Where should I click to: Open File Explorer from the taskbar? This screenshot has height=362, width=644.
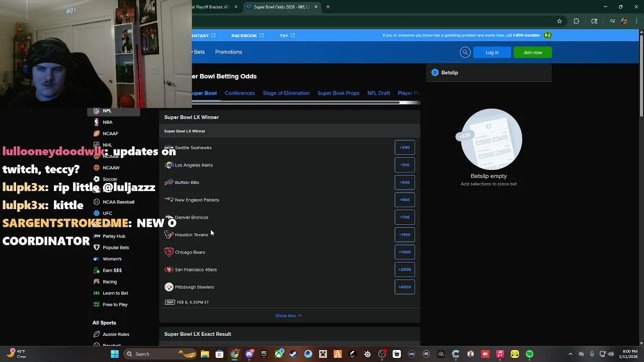tap(205, 354)
